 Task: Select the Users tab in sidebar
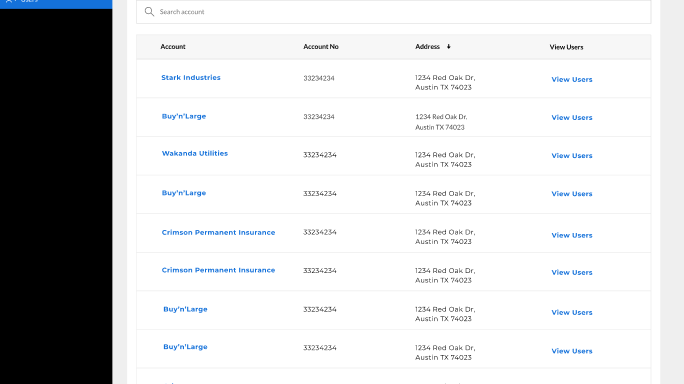pyautogui.click(x=56, y=4)
